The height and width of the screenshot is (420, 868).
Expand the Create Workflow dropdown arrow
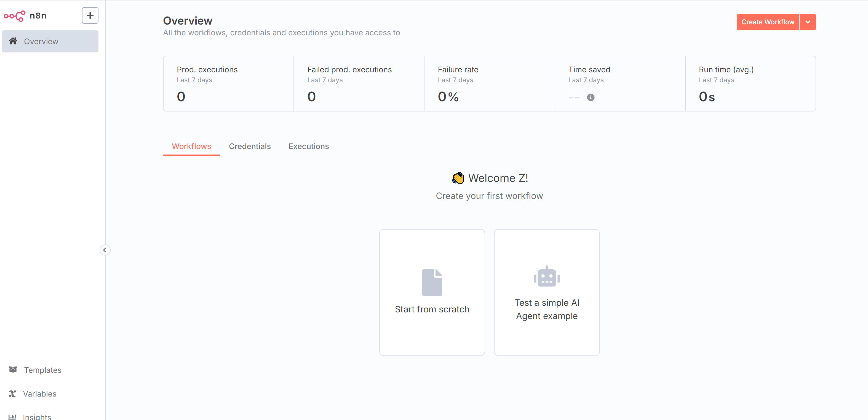[807, 22]
